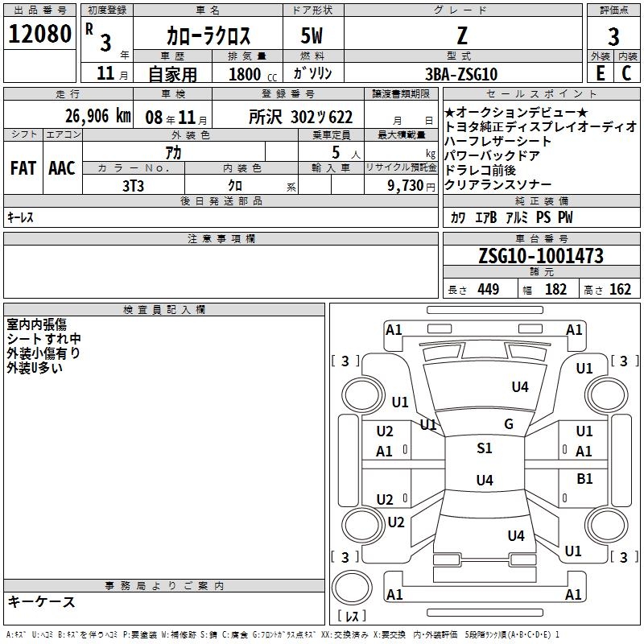Click the lot number 12080
Image resolution: width=644 pixels, height=644 pixels.
39,34
